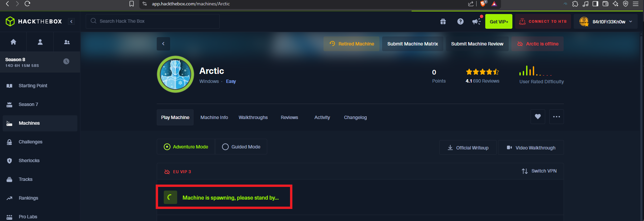644x221 pixels.
Task: Switch to the Reviews tab
Action: [x=289, y=117]
